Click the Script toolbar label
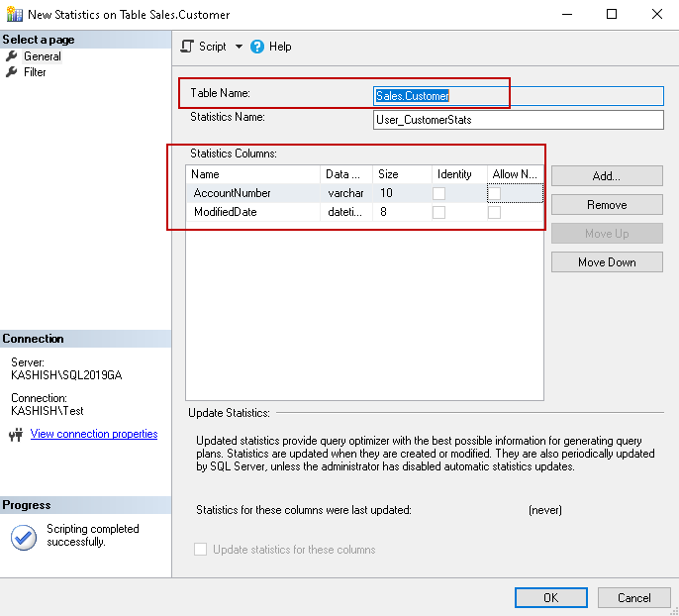 [x=212, y=47]
